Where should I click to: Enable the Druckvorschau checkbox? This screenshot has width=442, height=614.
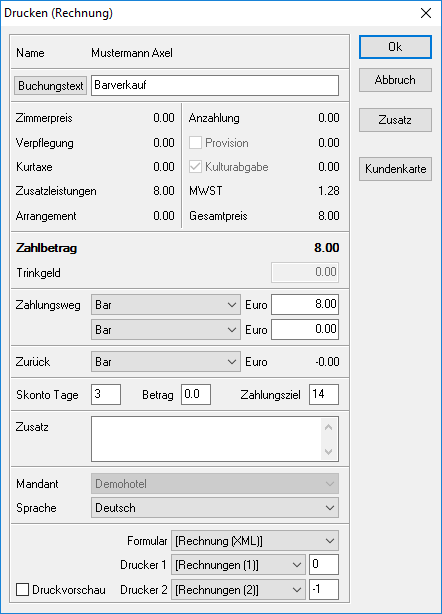point(22,589)
